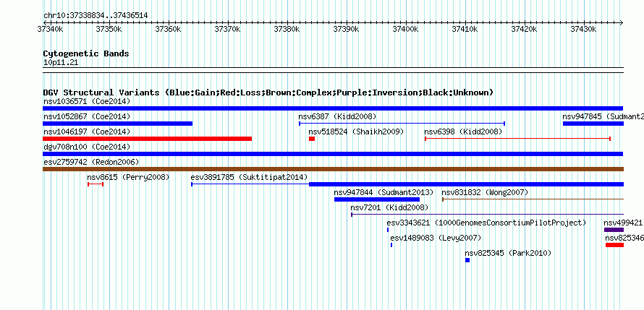Select the nsv6387 (Kidd2008) label
644x310 pixels.
coord(337,116)
